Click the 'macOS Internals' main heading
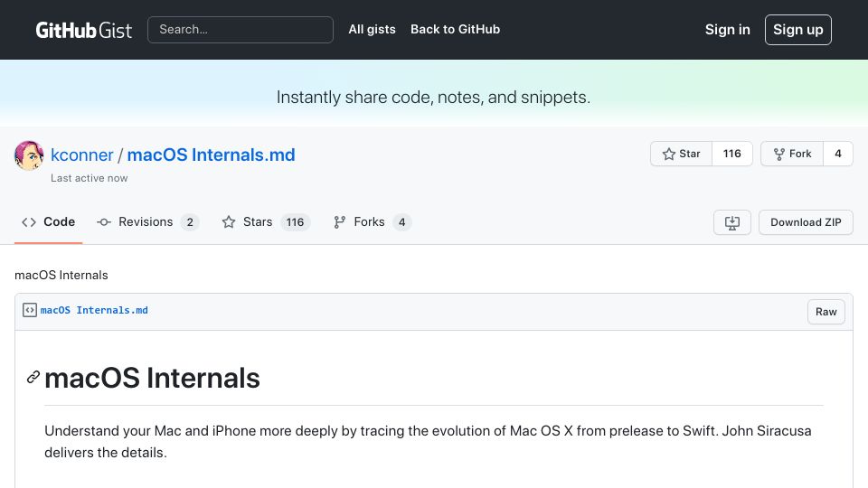The height and width of the screenshot is (488, 868). [152, 379]
